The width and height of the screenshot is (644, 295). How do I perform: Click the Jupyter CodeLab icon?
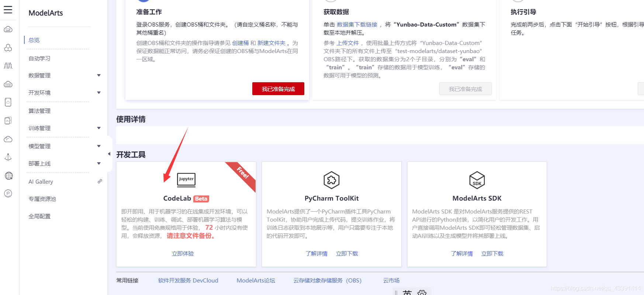[x=186, y=180]
